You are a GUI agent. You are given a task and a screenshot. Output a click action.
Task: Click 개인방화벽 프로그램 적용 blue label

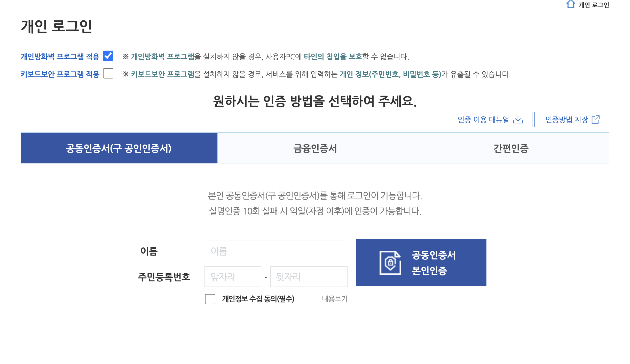[60, 57]
